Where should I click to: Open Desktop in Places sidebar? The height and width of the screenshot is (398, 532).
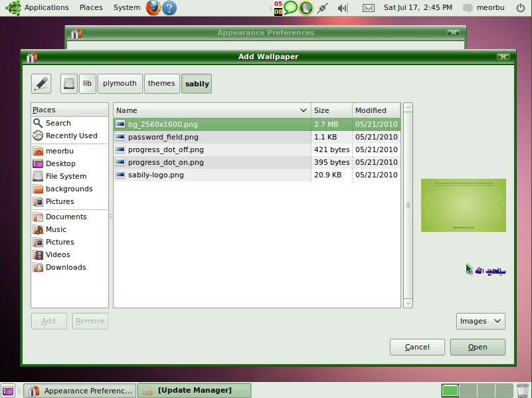coord(70,163)
